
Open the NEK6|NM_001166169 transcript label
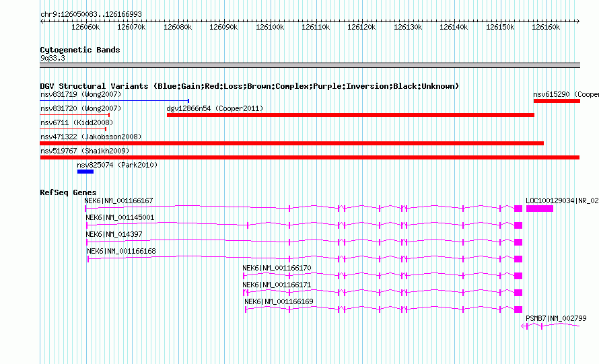click(x=279, y=301)
